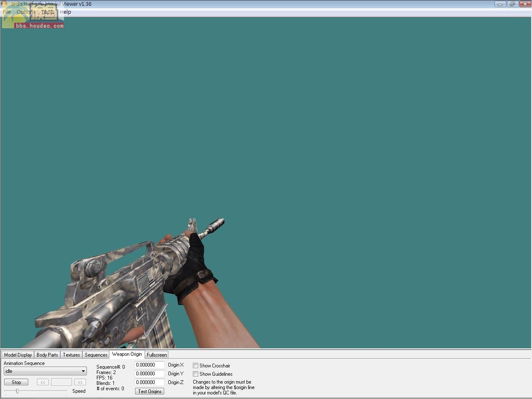Step forward one frame with >> button
The image size is (532, 399).
pyautogui.click(x=80, y=382)
